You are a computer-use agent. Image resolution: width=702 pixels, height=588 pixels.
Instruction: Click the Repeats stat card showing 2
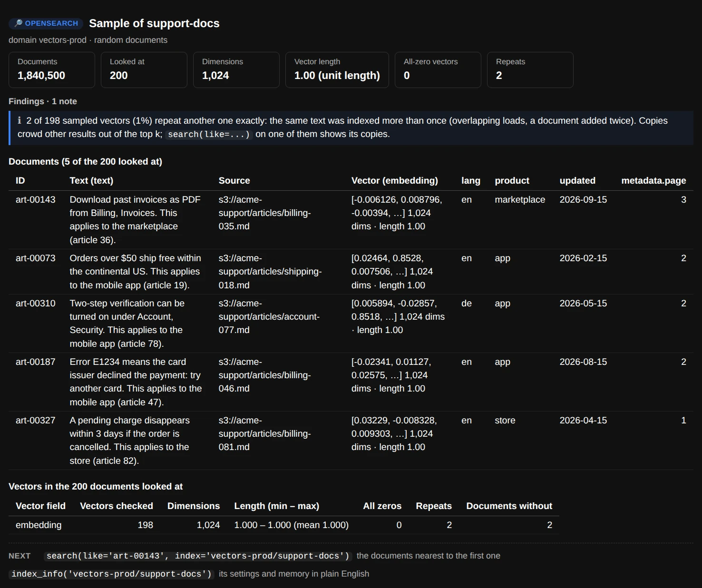point(530,70)
